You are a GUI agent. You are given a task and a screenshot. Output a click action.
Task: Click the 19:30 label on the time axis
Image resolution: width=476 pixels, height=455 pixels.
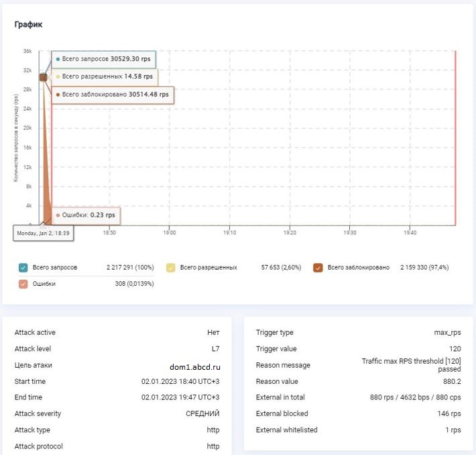click(350, 233)
